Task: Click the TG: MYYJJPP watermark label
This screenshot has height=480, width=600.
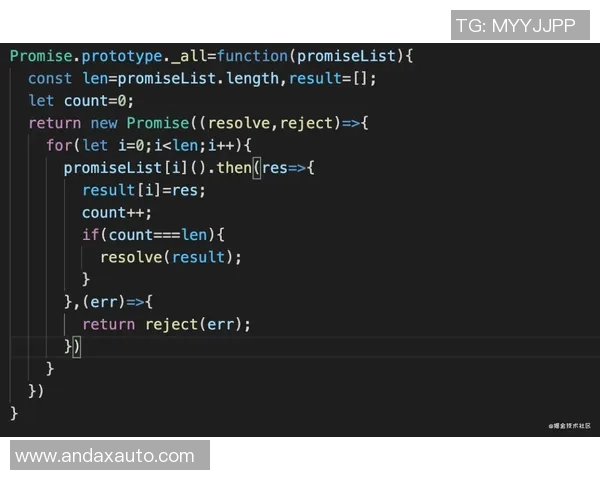Action: 520,25
